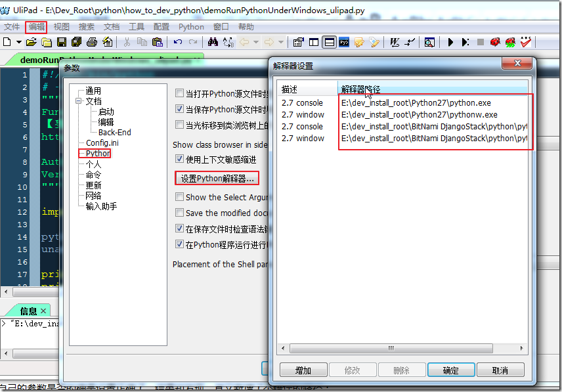Click the Open file folder icon
562x392 pixels.
click(x=31, y=42)
